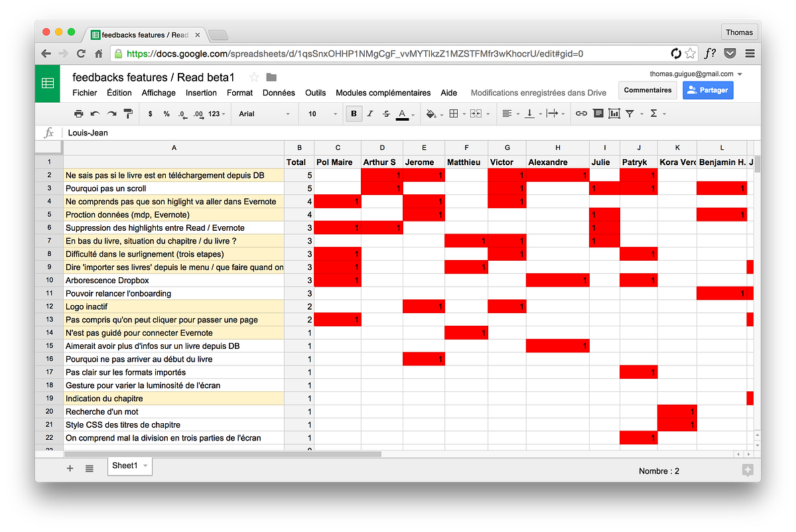Click the horizontal scrollbar thumb
This screenshot has width=796, height=532.
point(223,454)
